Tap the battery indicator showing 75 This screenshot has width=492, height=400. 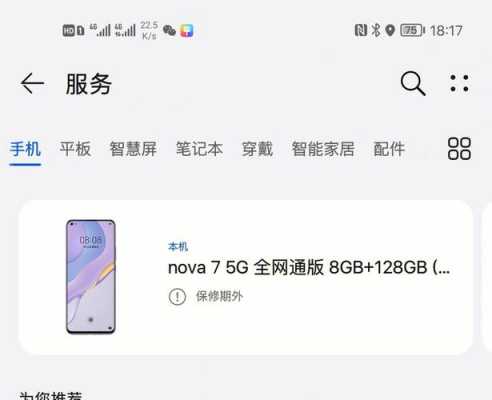[412, 31]
